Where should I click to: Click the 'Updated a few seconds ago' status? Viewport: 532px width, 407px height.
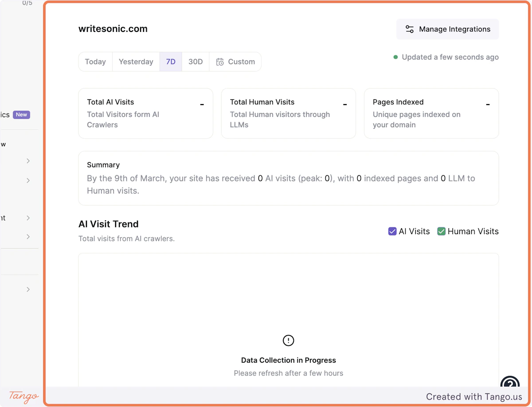446,57
